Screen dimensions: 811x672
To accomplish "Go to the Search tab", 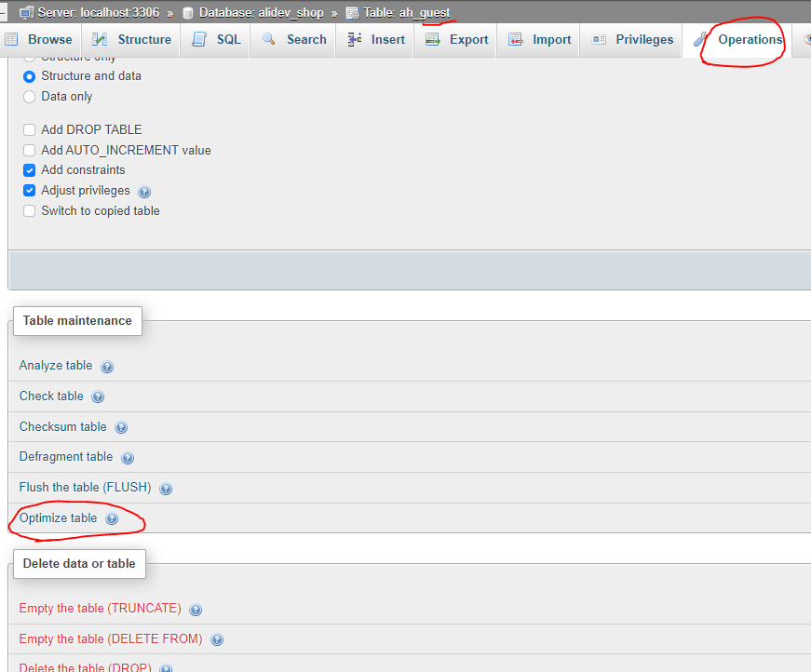I will 293,40.
